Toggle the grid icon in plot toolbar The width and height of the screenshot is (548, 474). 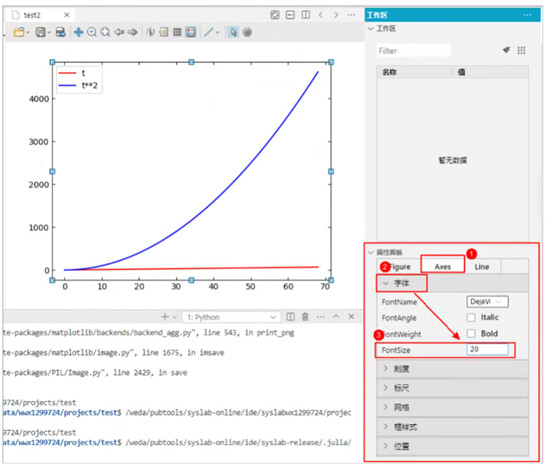pos(177,33)
